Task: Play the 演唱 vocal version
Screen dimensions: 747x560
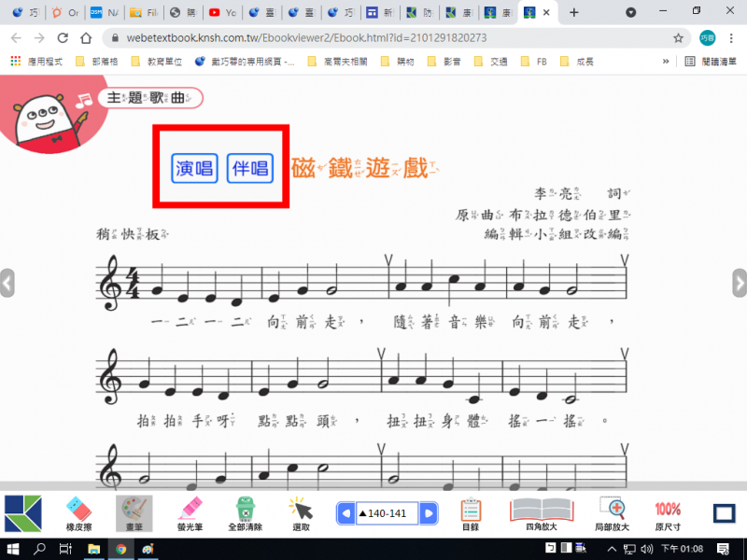Action: [x=194, y=168]
